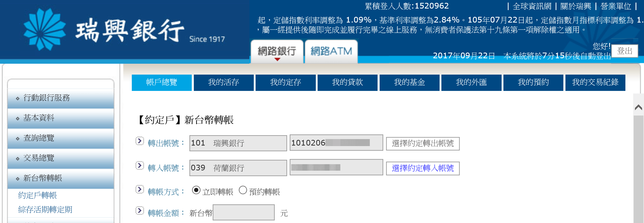Open 營業單位 header link
Screen dimensions: 644x223
tap(616, 6)
